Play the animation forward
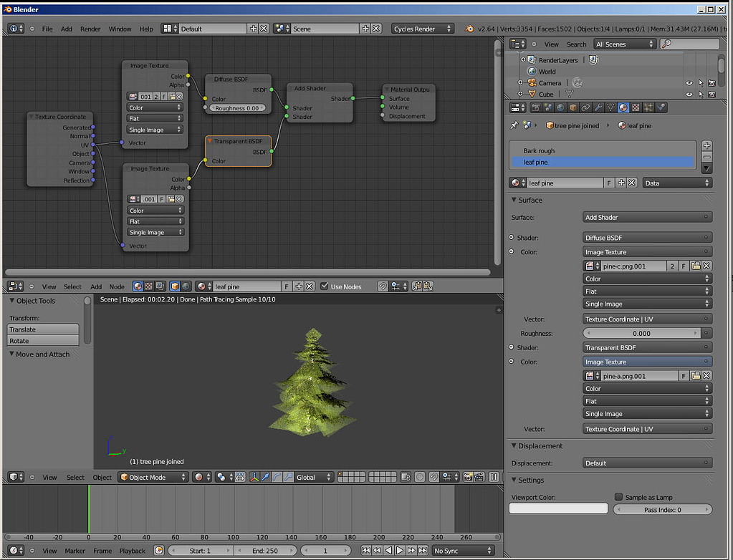This screenshot has width=733, height=560. click(x=400, y=551)
